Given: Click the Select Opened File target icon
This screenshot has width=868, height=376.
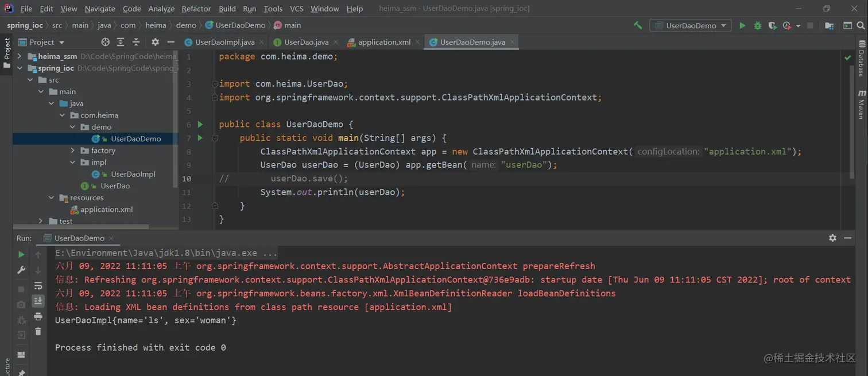Looking at the screenshot, I should (105, 42).
